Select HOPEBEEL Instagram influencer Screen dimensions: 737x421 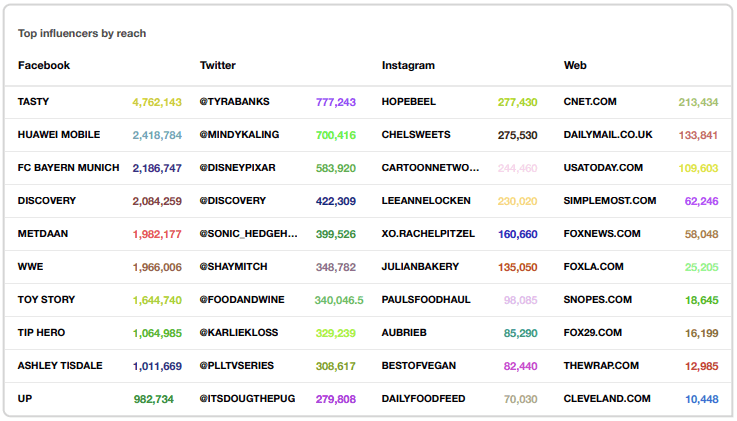tap(408, 101)
